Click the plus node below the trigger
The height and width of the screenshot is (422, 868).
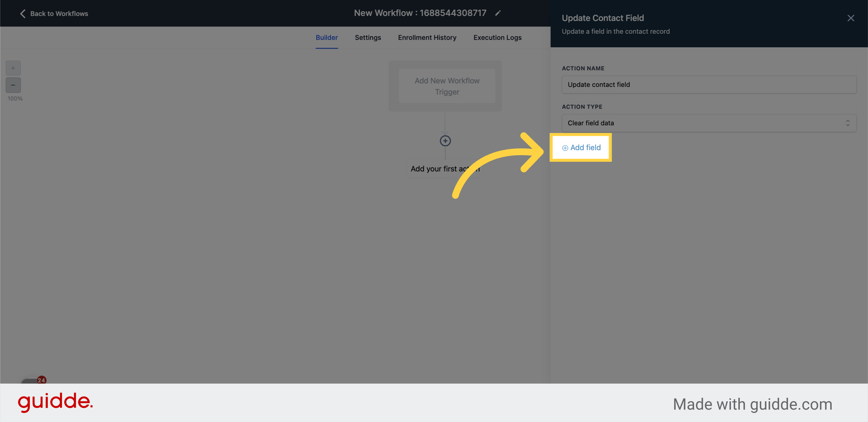point(445,141)
